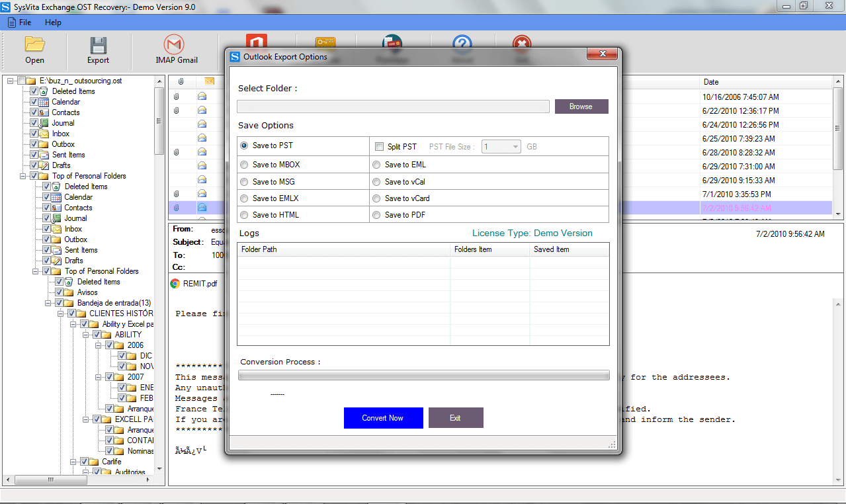Select the Save to MBOX option
This screenshot has width=846, height=504.
click(245, 165)
